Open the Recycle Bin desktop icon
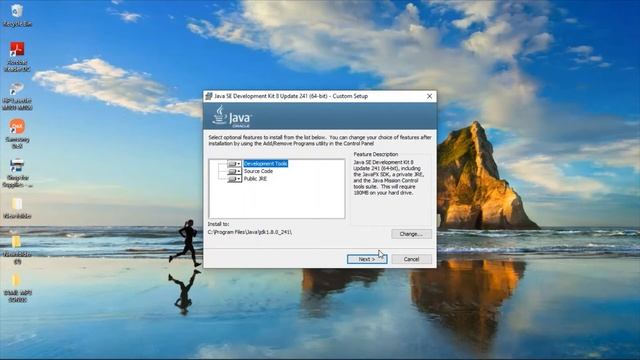The width and height of the screenshot is (640, 360). pos(17,15)
